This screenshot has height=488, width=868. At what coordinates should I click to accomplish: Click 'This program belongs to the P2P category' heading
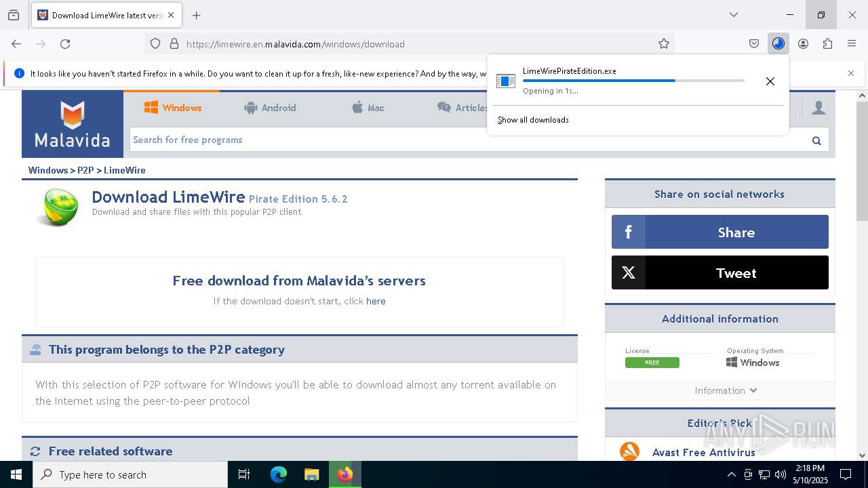point(167,350)
